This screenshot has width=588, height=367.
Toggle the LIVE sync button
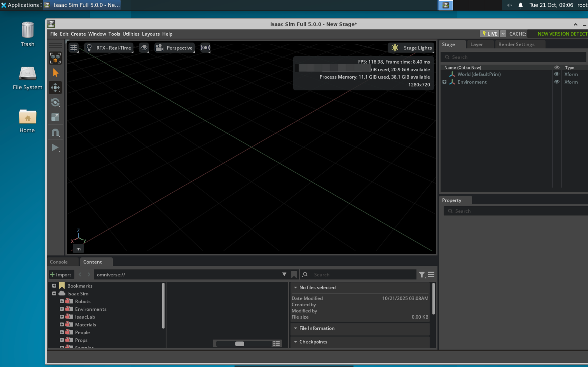tap(490, 34)
